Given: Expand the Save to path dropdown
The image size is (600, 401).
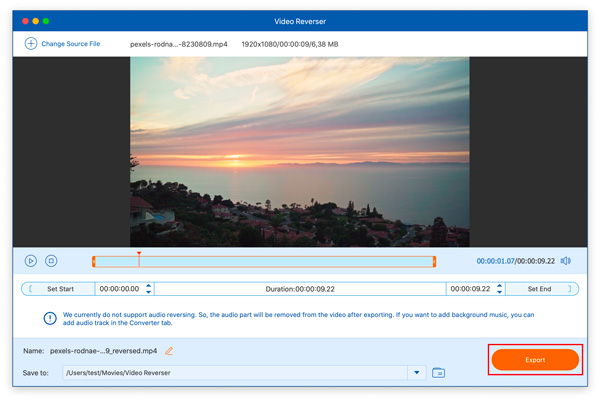Looking at the screenshot, I should [417, 373].
